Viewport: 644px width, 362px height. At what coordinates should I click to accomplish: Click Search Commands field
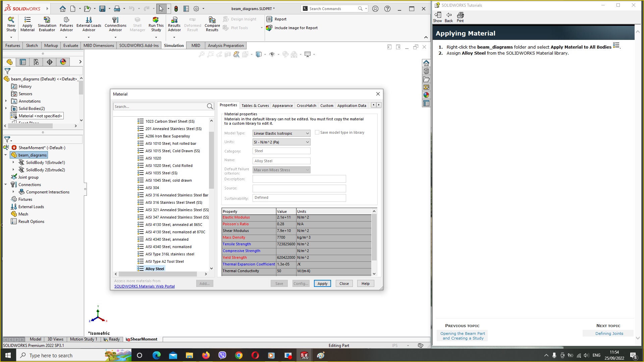tap(334, 9)
